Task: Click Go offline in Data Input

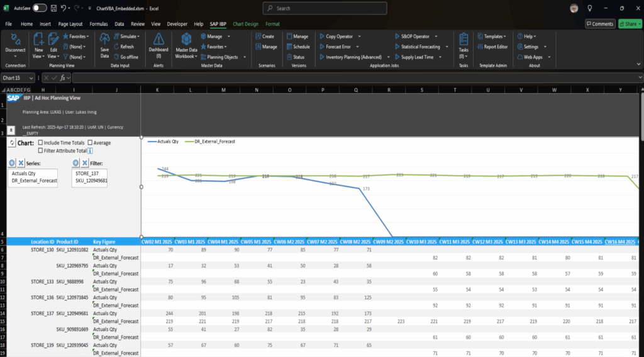Action: (x=126, y=57)
